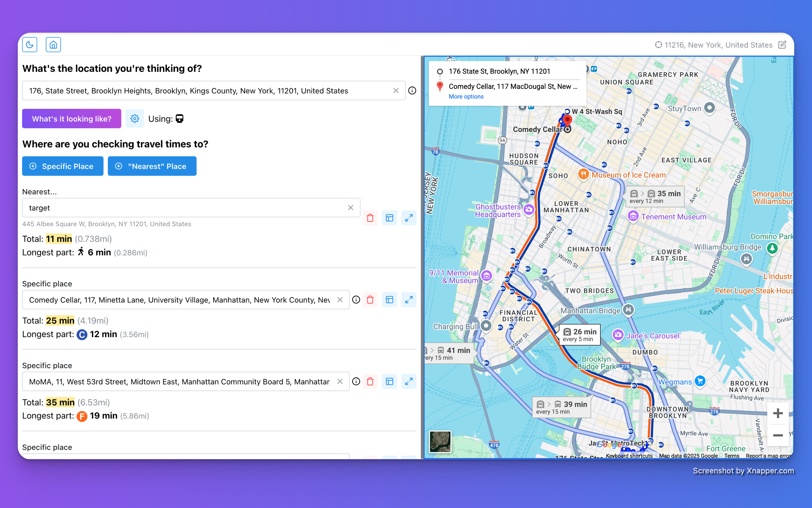This screenshot has height=508, width=812.
Task: Delete the Comedy Cellar entry
Action: tap(370, 300)
